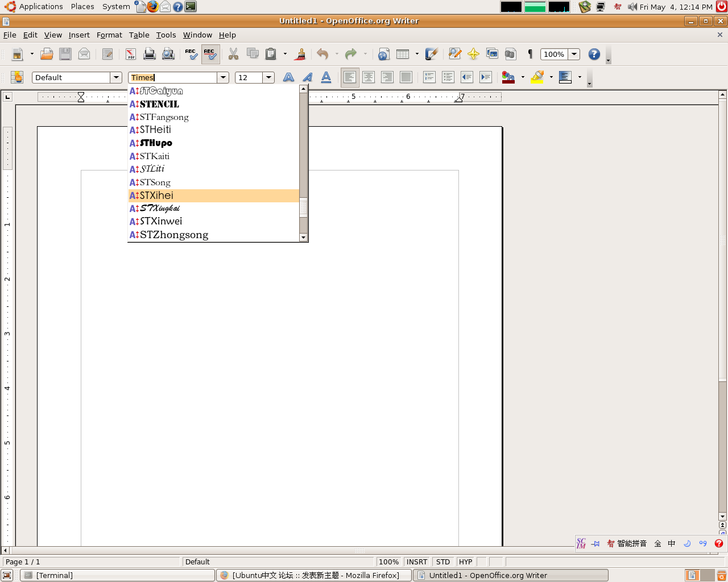Expand the Paste options arrow
Image resolution: width=728 pixels, height=582 pixels.
tap(285, 54)
